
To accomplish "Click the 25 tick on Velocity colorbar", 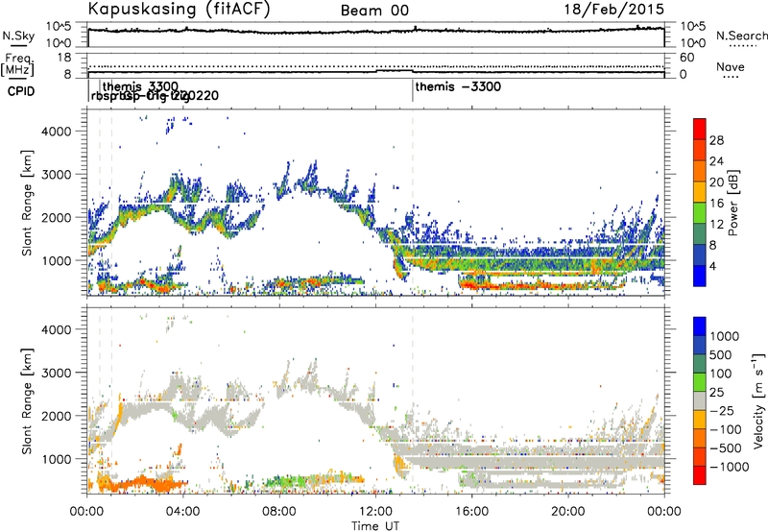I will tap(716, 393).
